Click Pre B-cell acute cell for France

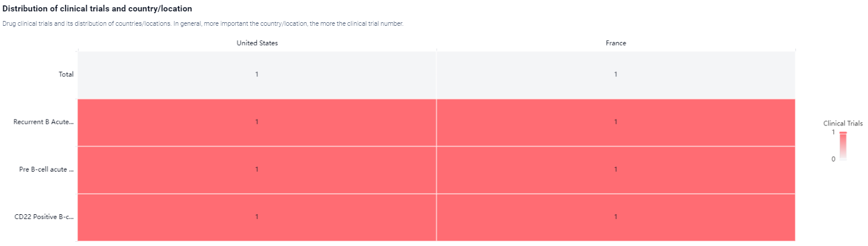[615, 169]
